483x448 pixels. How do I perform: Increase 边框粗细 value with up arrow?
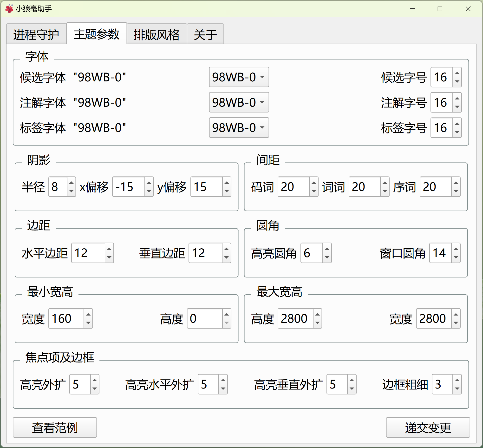tap(457, 380)
